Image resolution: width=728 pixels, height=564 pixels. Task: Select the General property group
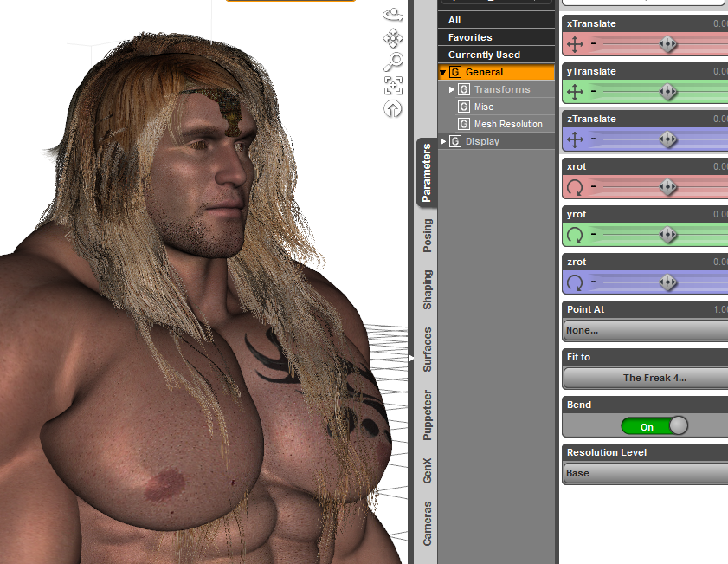(496, 72)
